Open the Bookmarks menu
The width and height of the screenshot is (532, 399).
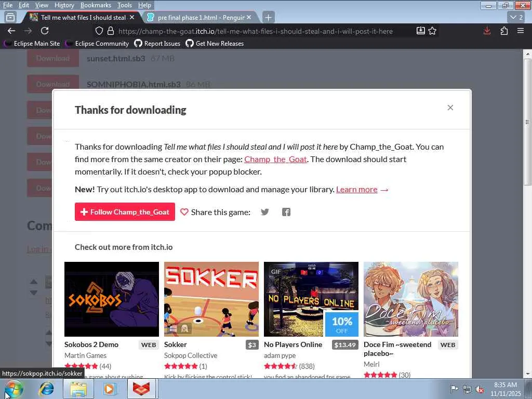coord(96,5)
